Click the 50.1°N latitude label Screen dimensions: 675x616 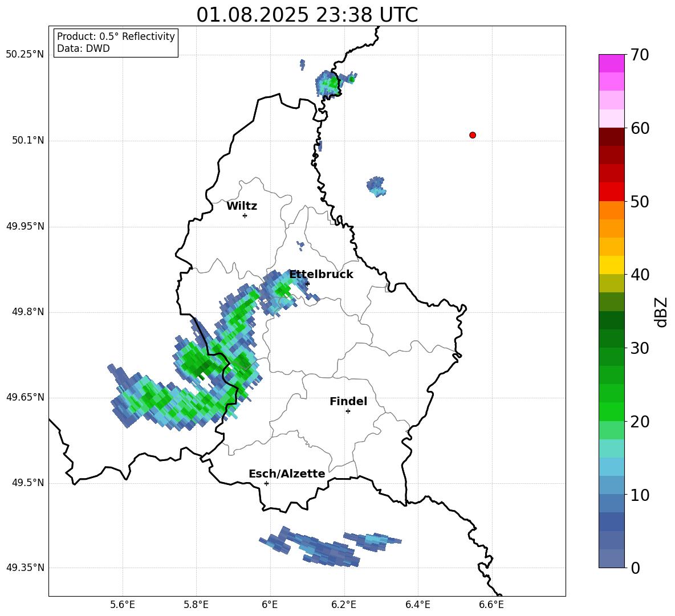point(29,140)
